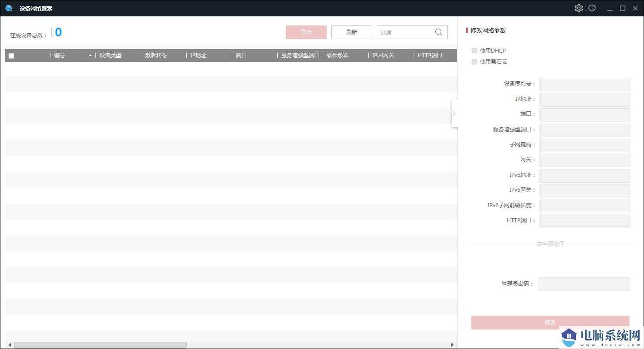The height and width of the screenshot is (349, 644).
Task: Click the 管理员密码 password field
Action: [x=584, y=284]
